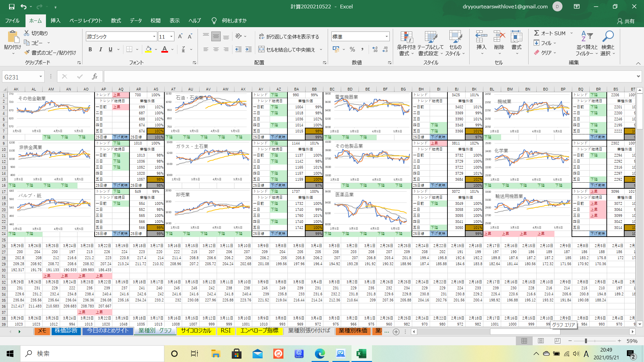The image size is (644, 362).
Task: Switch to Page Layout view
Action: tap(541, 341)
